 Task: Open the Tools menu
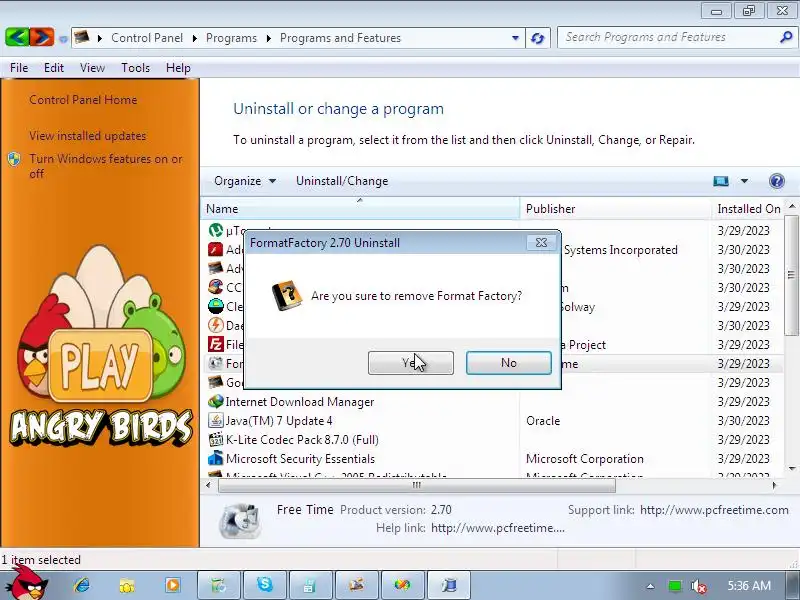tap(135, 68)
